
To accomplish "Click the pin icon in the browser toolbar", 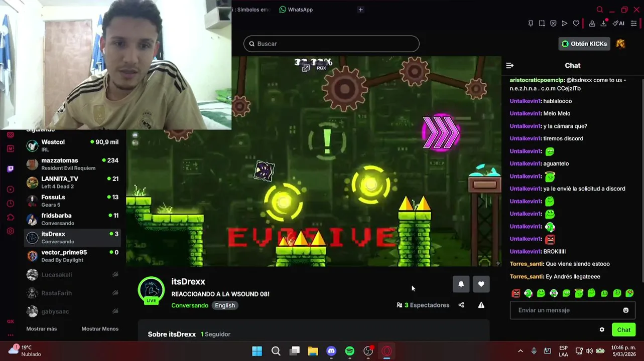I will click(531, 23).
